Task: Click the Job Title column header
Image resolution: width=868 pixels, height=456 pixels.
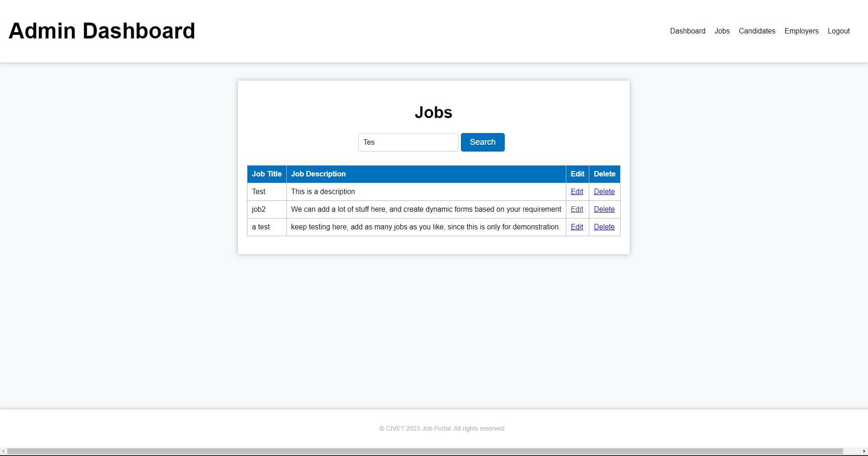Action: point(266,174)
